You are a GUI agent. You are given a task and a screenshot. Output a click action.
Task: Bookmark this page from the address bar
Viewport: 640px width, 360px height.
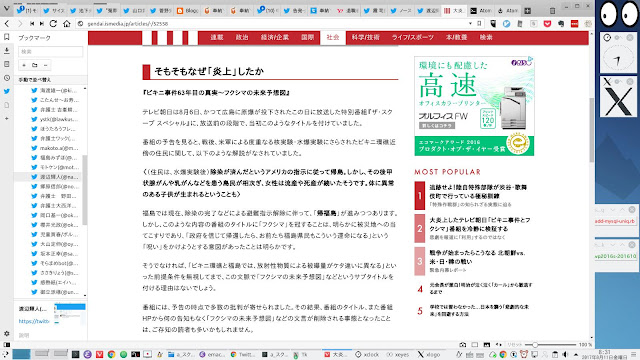pos(479,24)
